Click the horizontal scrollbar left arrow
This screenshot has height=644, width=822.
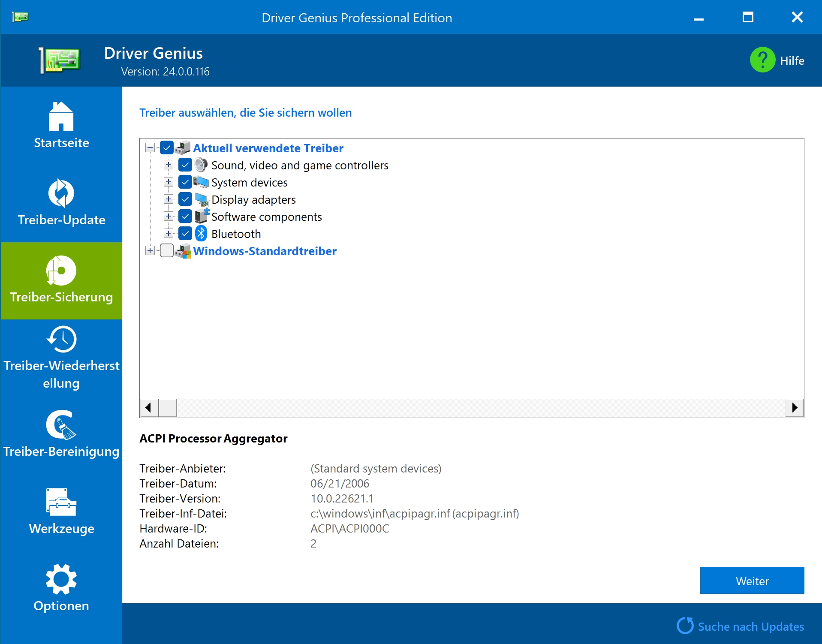point(149,407)
